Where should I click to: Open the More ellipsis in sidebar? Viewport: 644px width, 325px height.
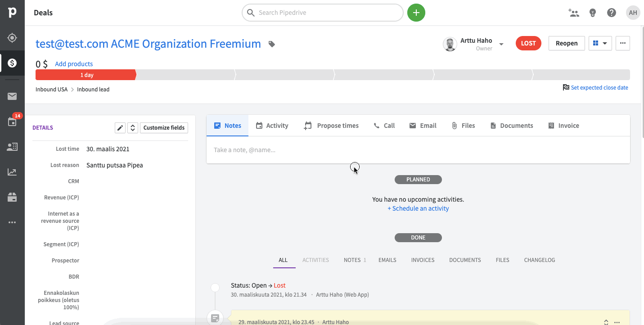pyautogui.click(x=12, y=222)
